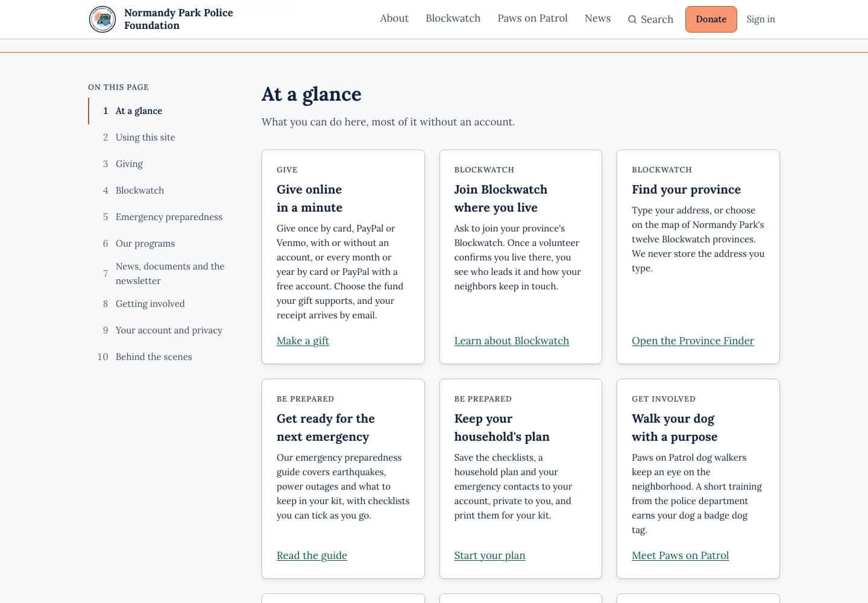The image size is (868, 603).
Task: Jump to Blockwatch section in sidebar
Action: tap(140, 191)
